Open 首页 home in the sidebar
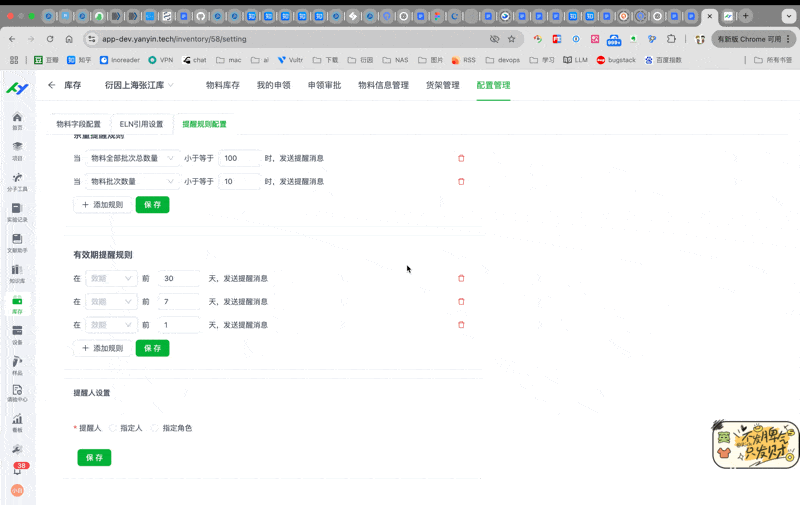 tap(17, 121)
